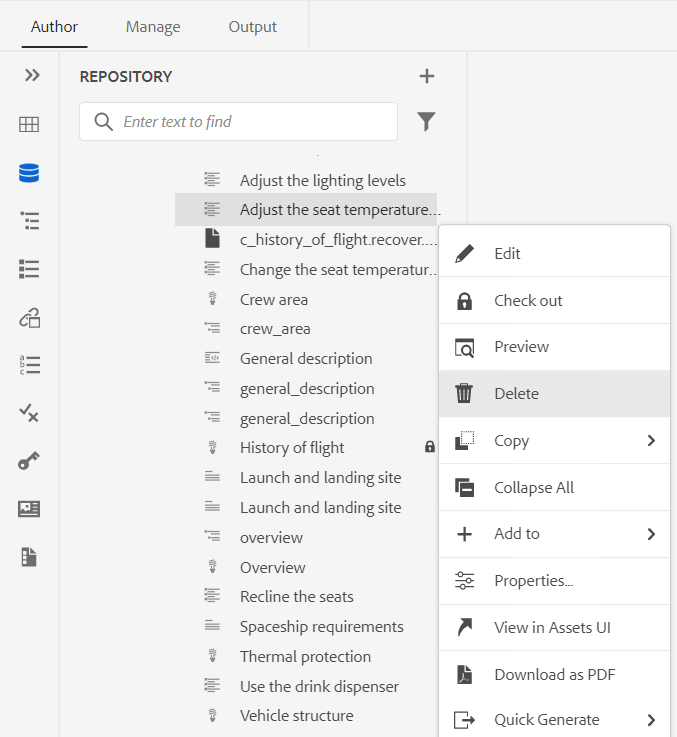Open the table view icon in sidebar
The height and width of the screenshot is (737, 677).
[29, 124]
